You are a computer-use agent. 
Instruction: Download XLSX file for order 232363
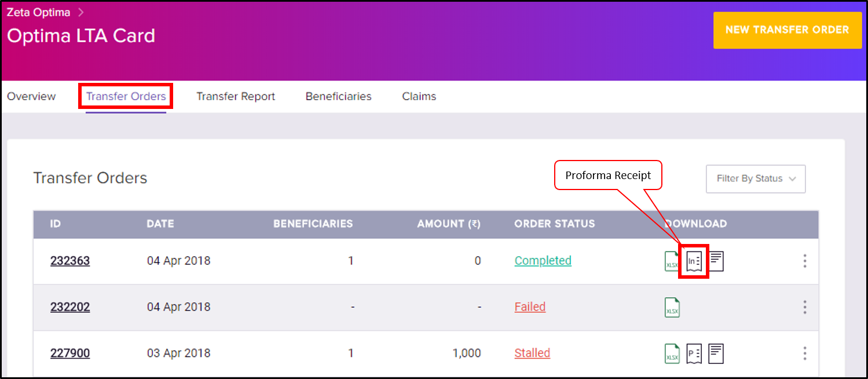point(672,261)
